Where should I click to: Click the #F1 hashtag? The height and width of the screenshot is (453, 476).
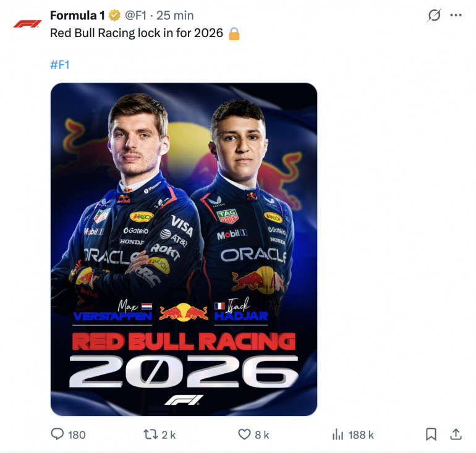[59, 64]
